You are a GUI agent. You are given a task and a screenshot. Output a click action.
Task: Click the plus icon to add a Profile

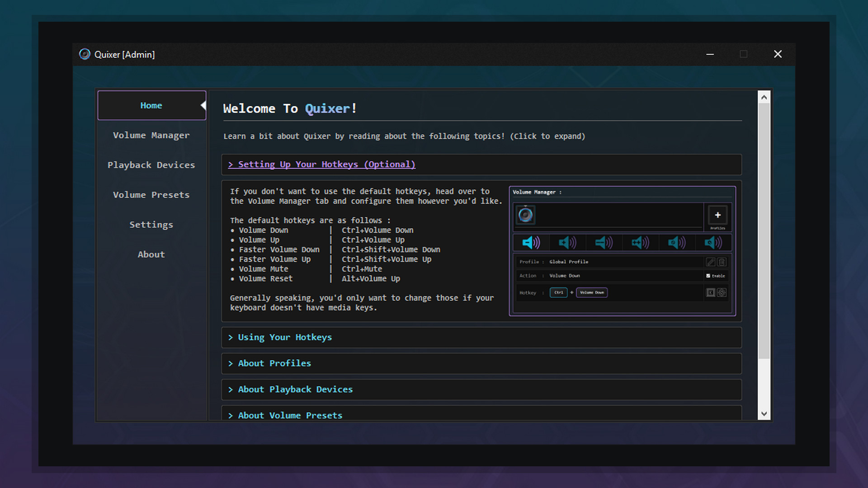(x=717, y=215)
